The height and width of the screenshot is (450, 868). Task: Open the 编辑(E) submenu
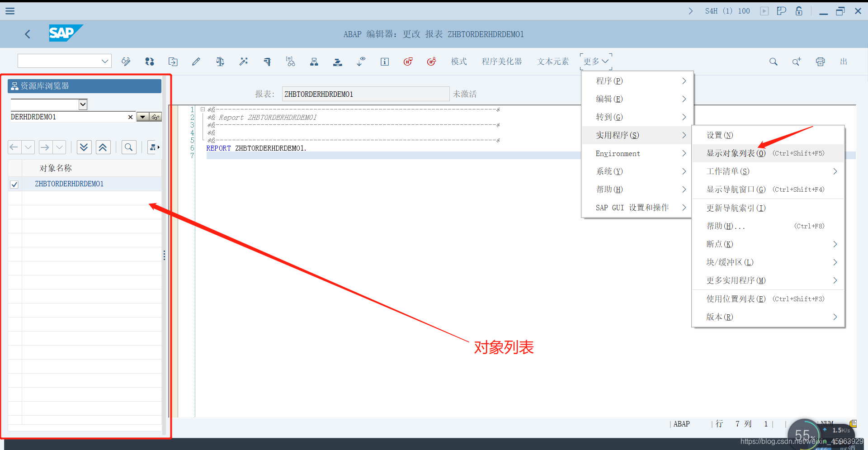(637, 99)
